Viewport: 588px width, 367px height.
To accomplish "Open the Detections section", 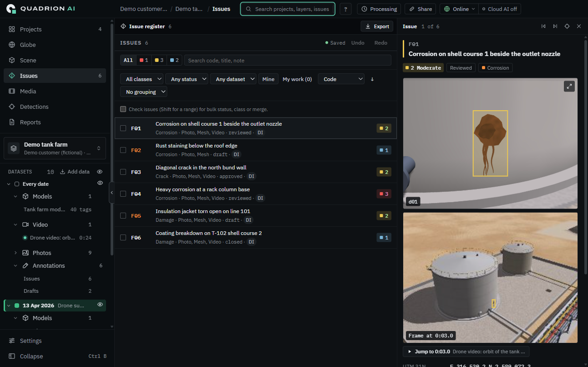I will [x=55, y=107].
